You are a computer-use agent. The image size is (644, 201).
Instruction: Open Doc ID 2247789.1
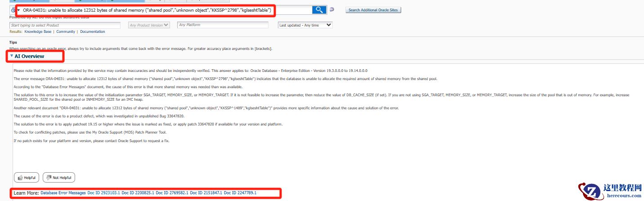coord(241,193)
